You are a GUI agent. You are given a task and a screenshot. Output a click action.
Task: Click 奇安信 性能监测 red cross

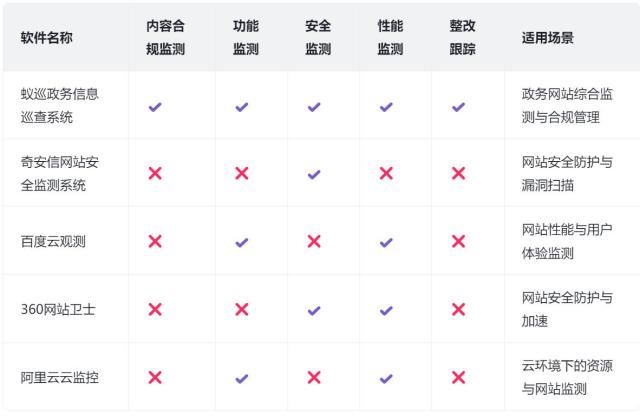(x=386, y=173)
